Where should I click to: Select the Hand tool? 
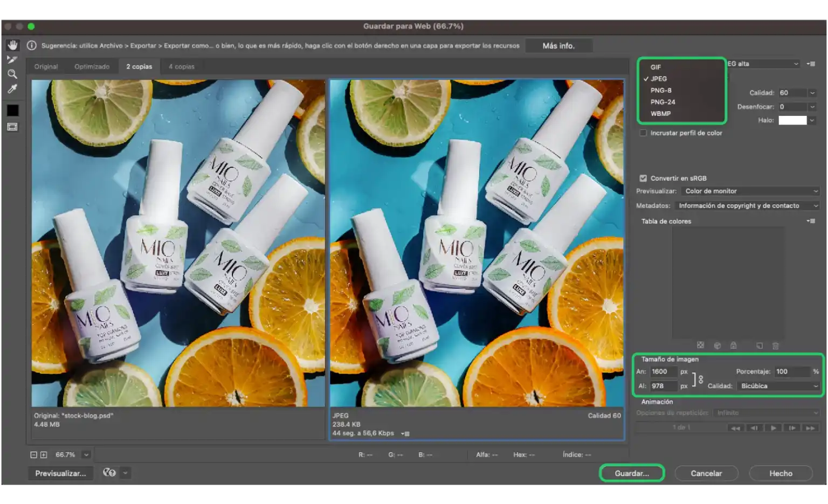pyautogui.click(x=12, y=45)
